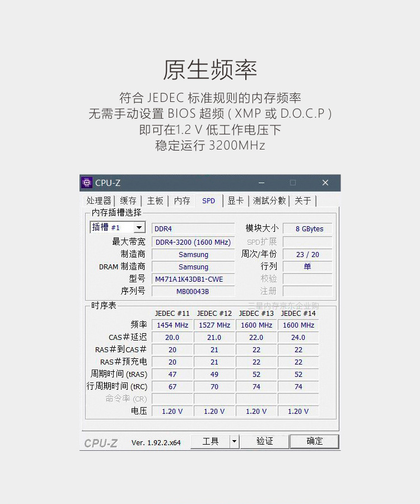The height and width of the screenshot is (504, 420).
Task: Click the M471A1K43DB1-CWE part number
Action: tap(193, 279)
